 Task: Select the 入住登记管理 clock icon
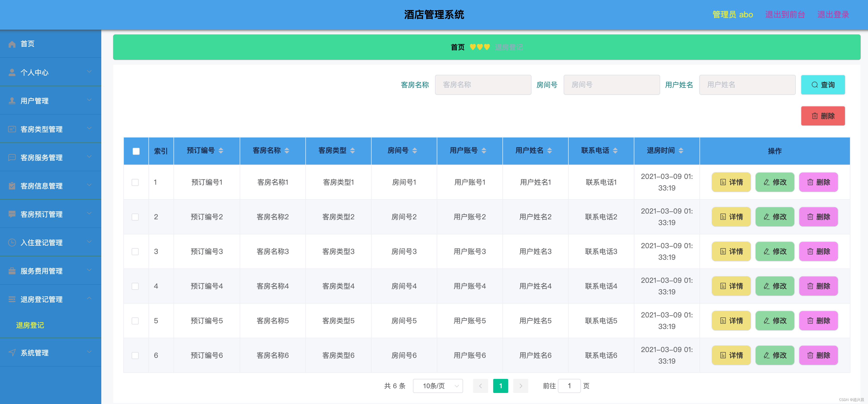tap(12, 242)
